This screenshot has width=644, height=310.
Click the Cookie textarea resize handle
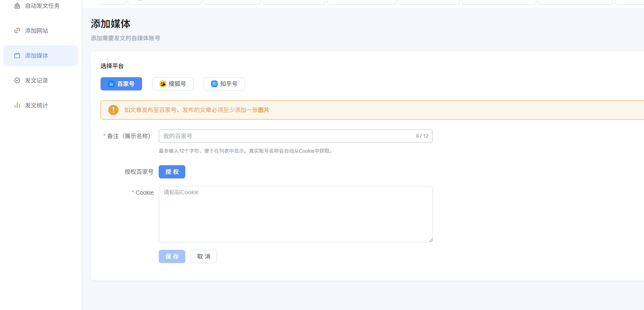pos(430,240)
